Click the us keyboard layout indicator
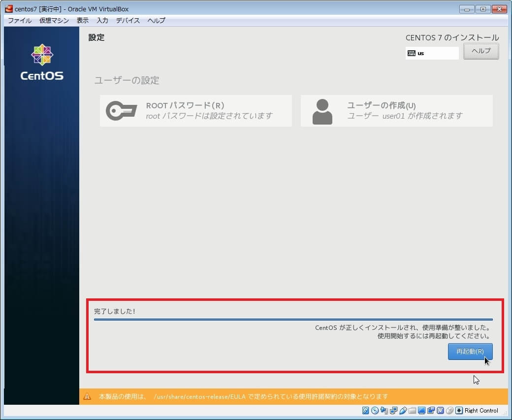The image size is (512, 420). coord(432,53)
